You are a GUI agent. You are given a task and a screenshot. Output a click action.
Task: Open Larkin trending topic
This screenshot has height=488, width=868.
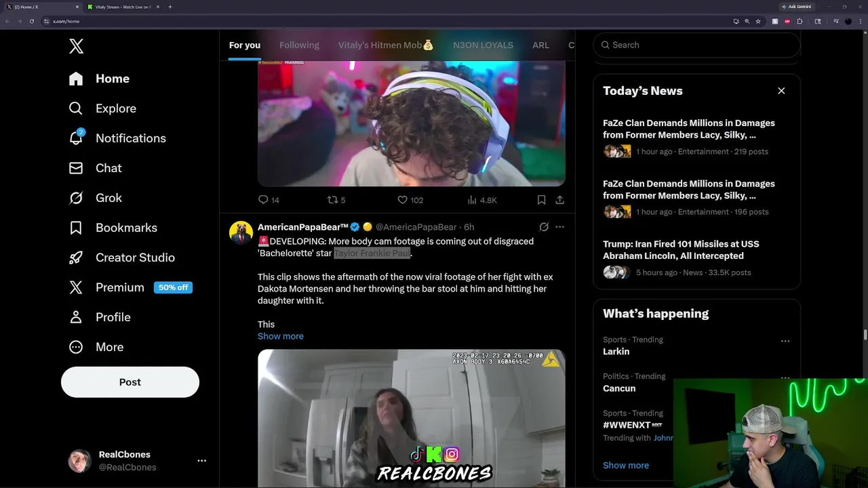pyautogui.click(x=616, y=352)
